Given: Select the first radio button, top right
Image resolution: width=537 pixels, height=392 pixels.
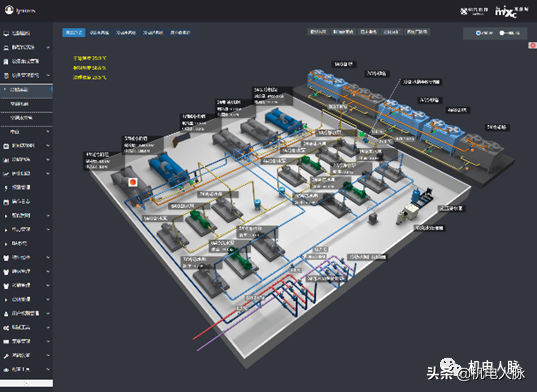Looking at the screenshot, I should [x=478, y=33].
